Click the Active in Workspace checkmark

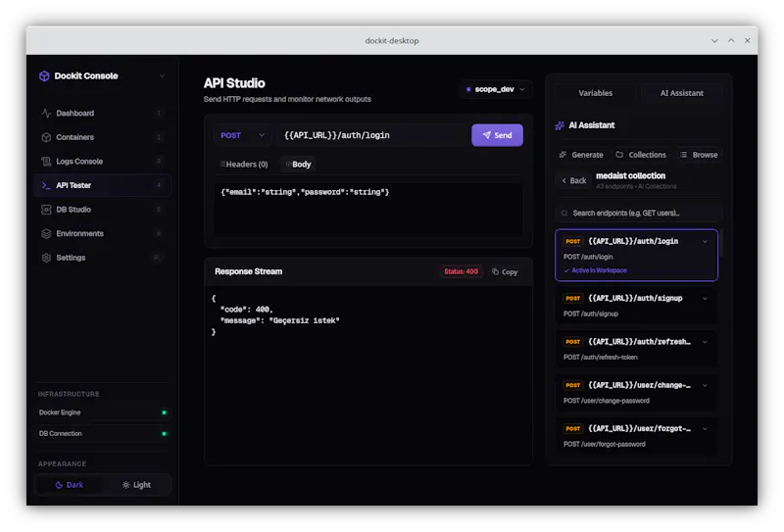click(x=566, y=270)
